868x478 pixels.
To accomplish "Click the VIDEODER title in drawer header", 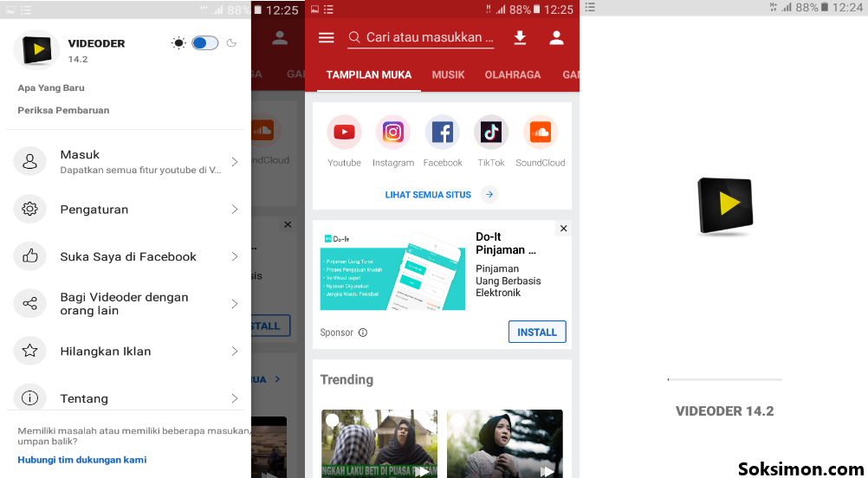I will [x=96, y=43].
